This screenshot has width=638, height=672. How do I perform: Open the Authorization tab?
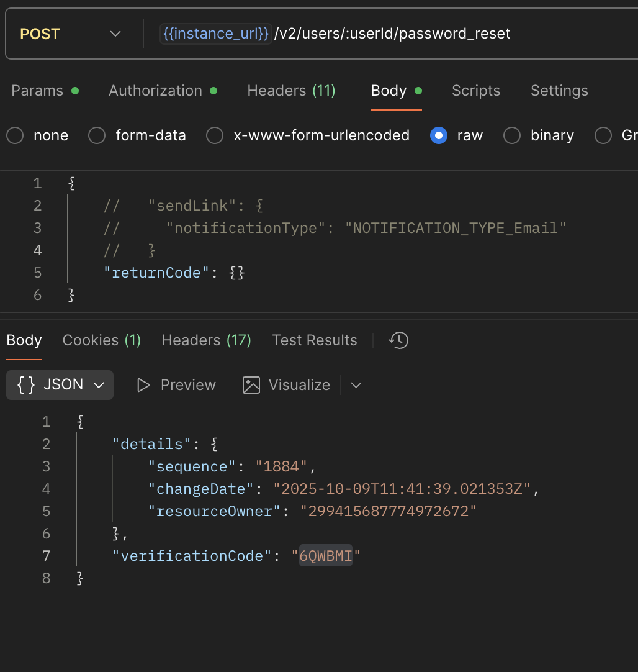(155, 91)
